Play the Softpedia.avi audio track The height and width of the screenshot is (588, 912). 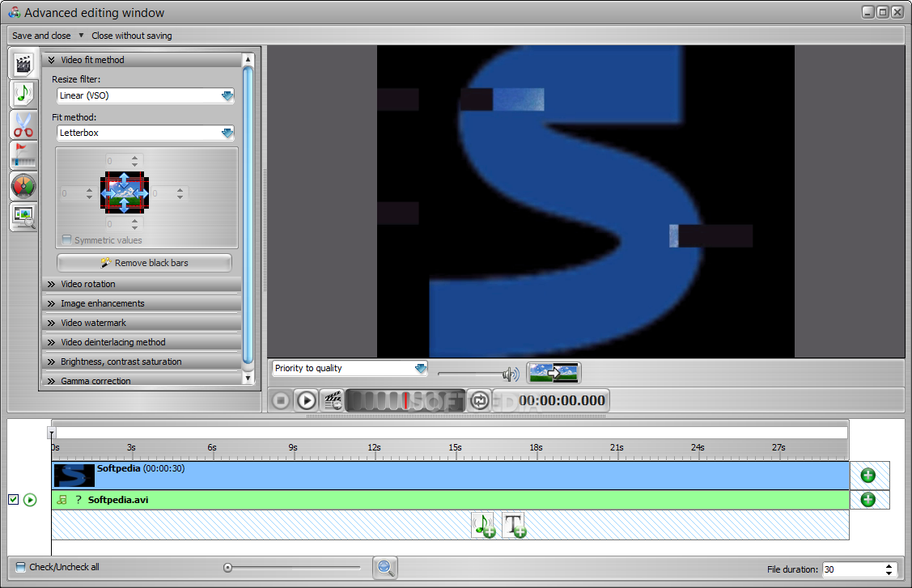pos(30,500)
